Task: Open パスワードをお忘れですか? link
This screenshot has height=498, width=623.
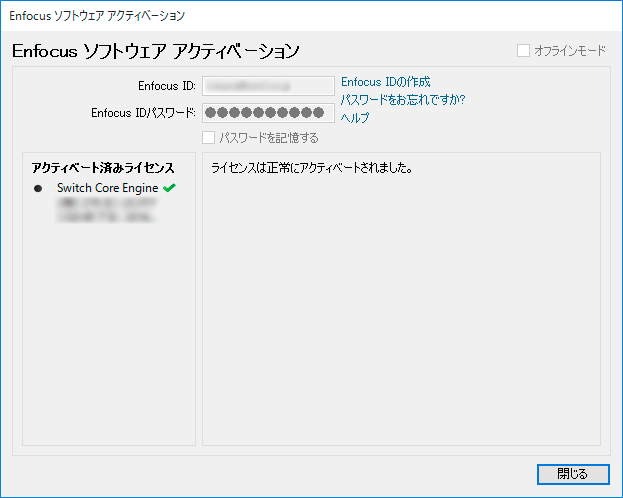Action: 403,100
